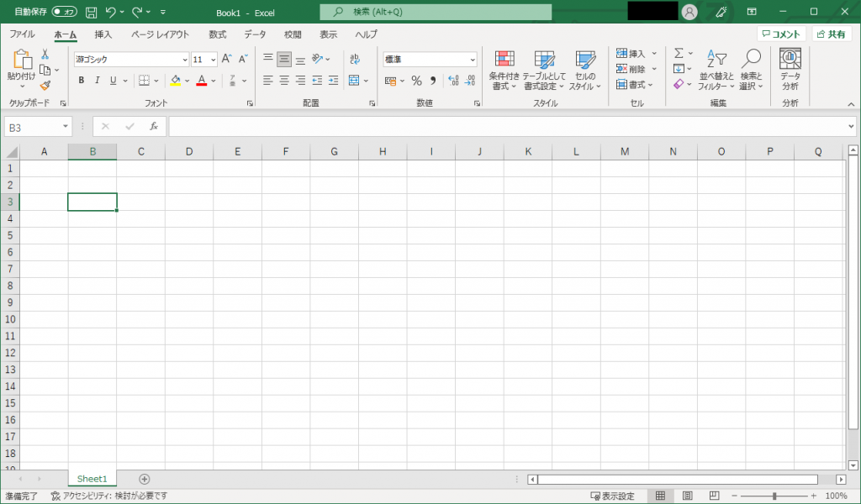Decrease decimal places
Viewport: 861px width, 504px height.
pos(470,81)
